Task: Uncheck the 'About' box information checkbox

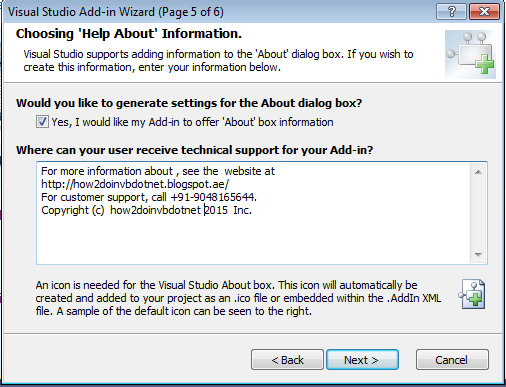Action: click(42, 122)
